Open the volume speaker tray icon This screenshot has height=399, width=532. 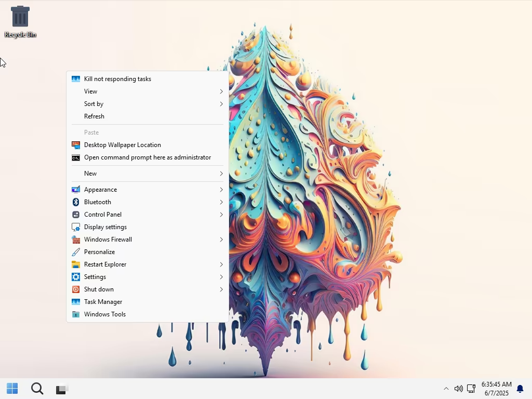coord(458,389)
